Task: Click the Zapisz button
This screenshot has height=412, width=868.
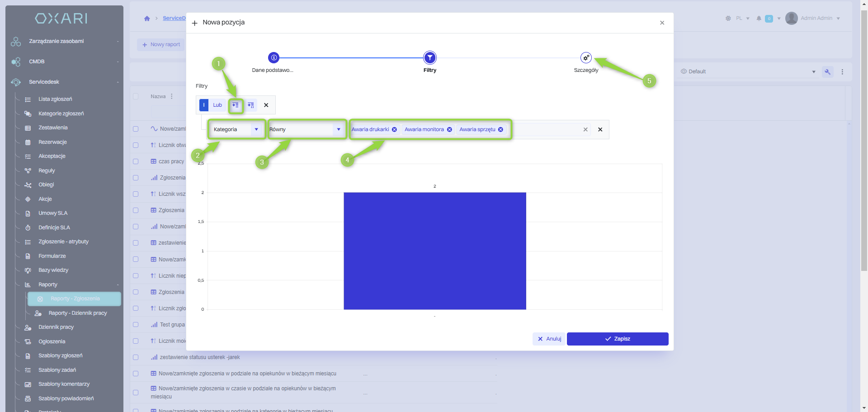Action: [617, 339]
